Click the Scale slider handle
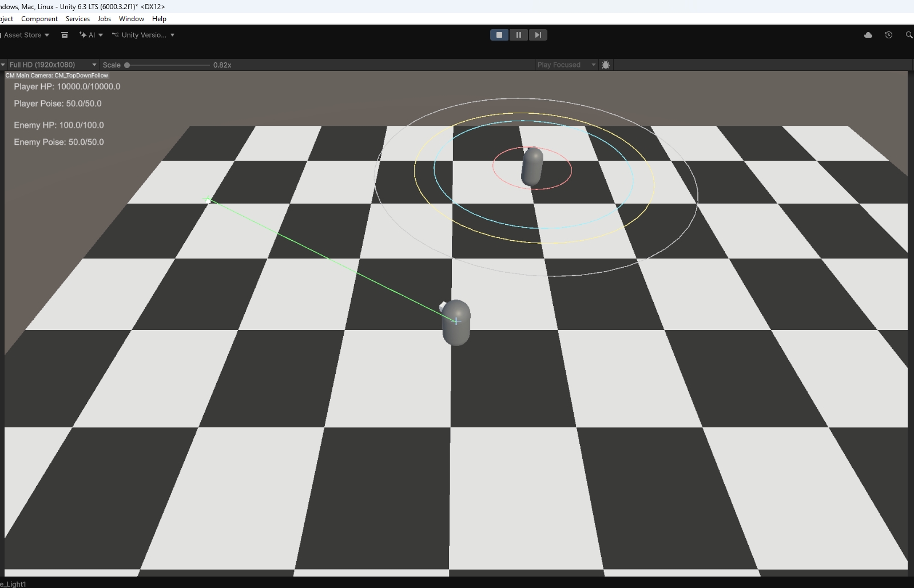This screenshot has height=588, width=914. click(127, 65)
